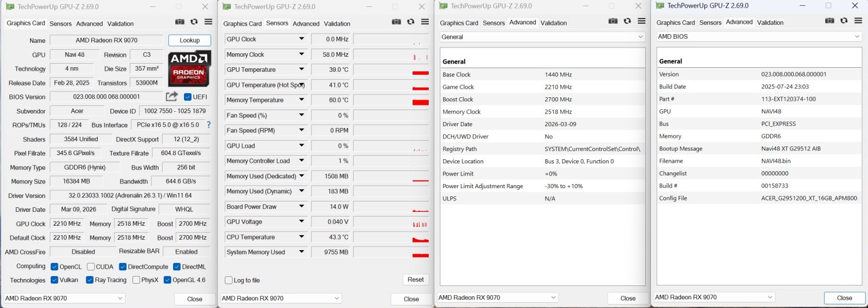
Task: Camera icon in AMD BIOS window
Action: [829, 20]
